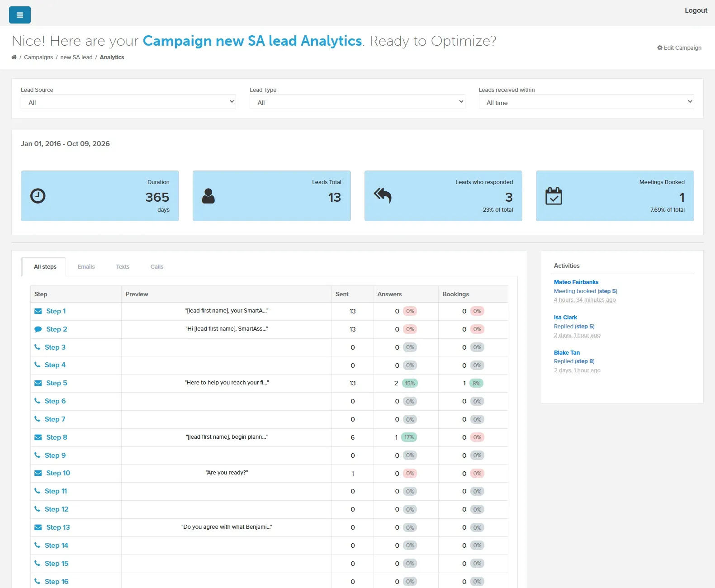Click the phone icon for Step 11
The width and height of the screenshot is (715, 588).
[x=38, y=491]
